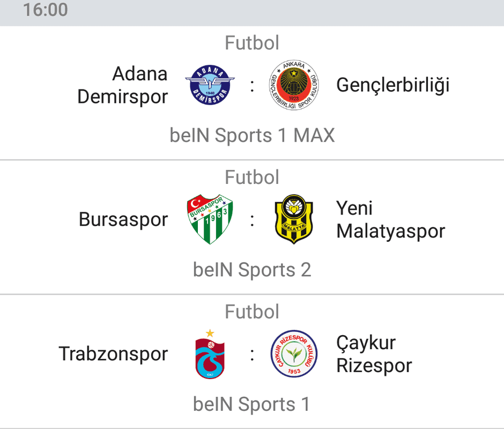Select the Gençlerbirliği team name
Viewport: 504px width, 429px height.
pyautogui.click(x=393, y=85)
